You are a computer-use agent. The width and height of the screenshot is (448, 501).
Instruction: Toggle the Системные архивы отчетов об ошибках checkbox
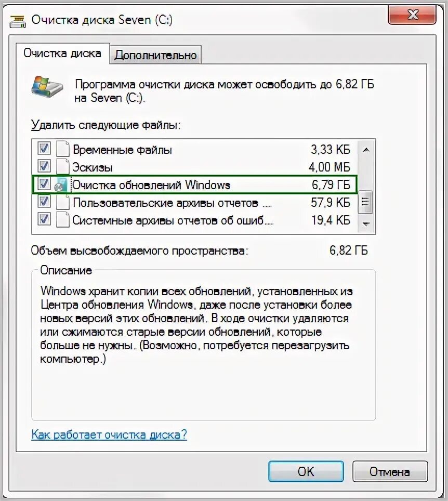click(44, 219)
